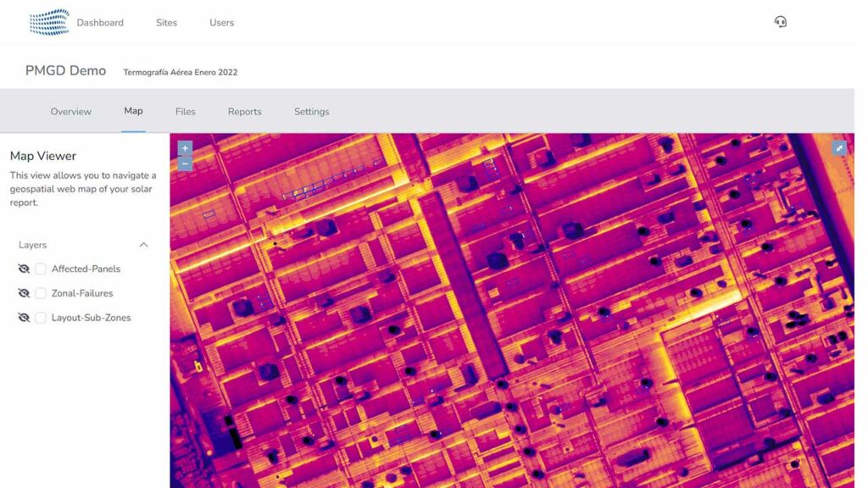Open the support headset icon
Viewport: 868px width, 488px height.
tap(780, 21)
